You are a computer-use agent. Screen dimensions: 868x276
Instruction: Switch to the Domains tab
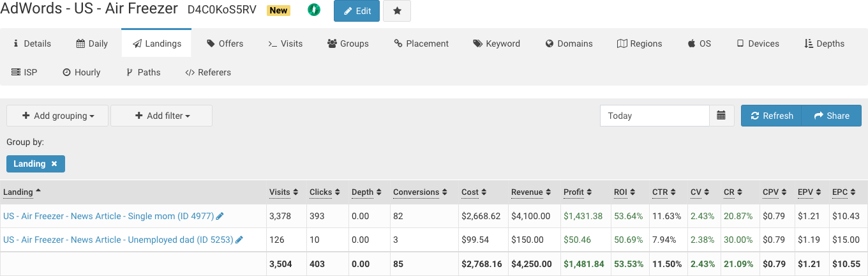point(569,43)
